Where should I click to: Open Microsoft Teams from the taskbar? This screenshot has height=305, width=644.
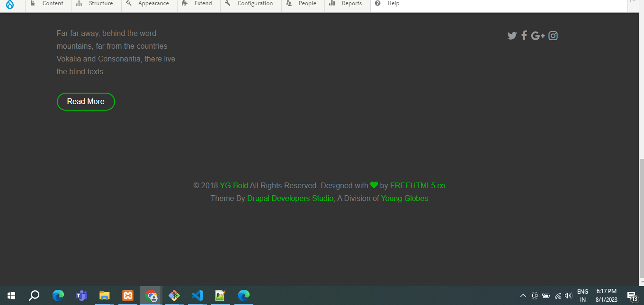tap(81, 296)
